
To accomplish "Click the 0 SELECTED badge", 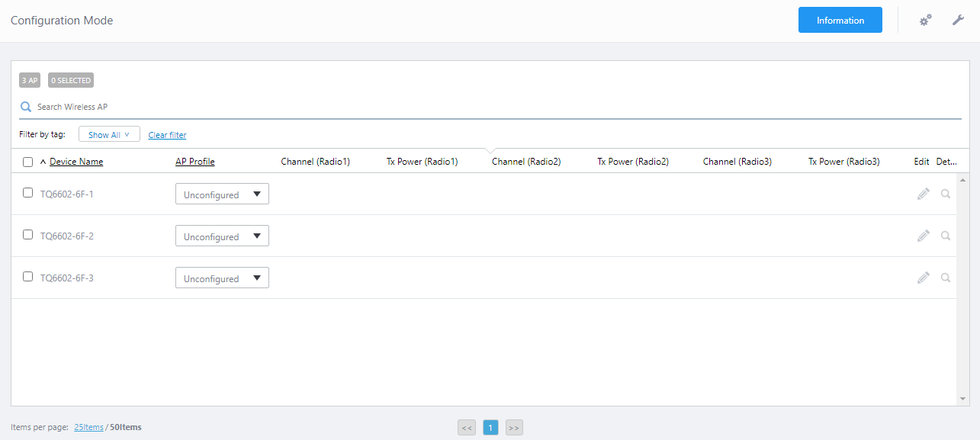I will pos(71,80).
